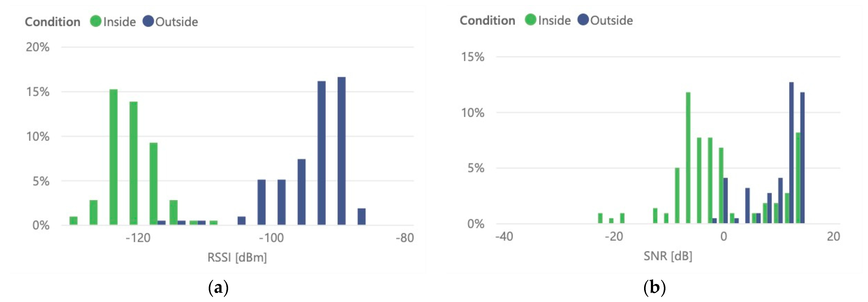Click the RSSI [dBm] axis title
The width and height of the screenshot is (868, 302).
coord(237,258)
